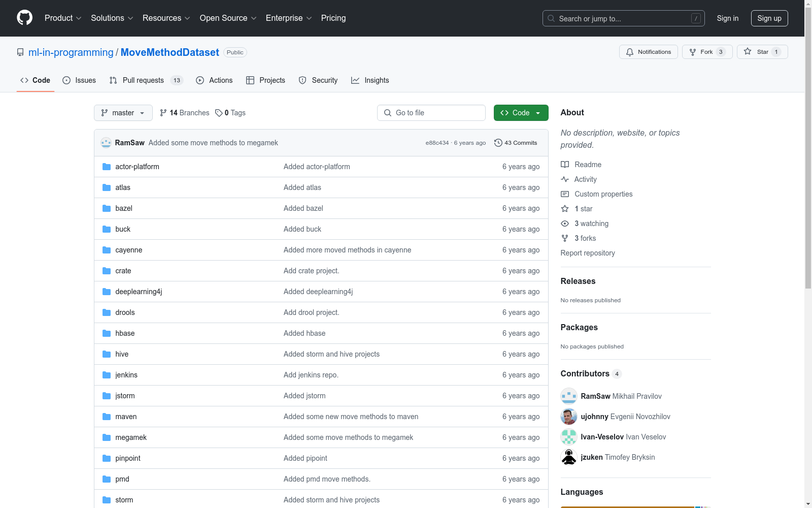View the 0 Tags link
Screen dimensions: 812x508
pyautogui.click(x=230, y=113)
